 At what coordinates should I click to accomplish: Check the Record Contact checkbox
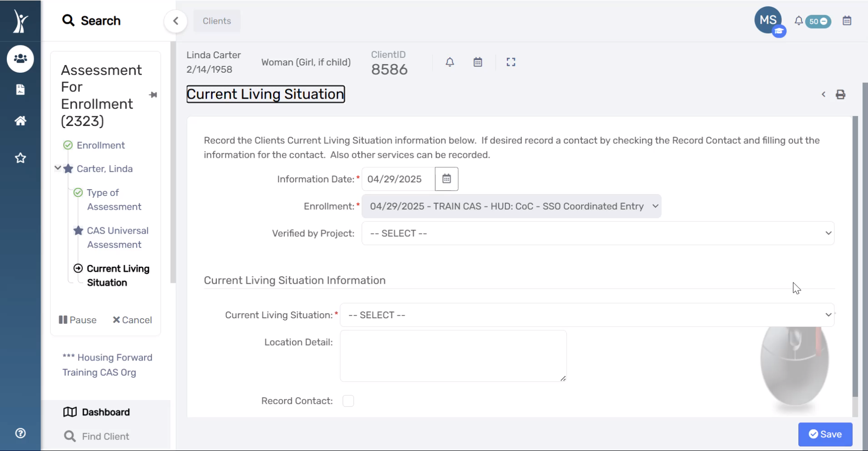(x=348, y=401)
